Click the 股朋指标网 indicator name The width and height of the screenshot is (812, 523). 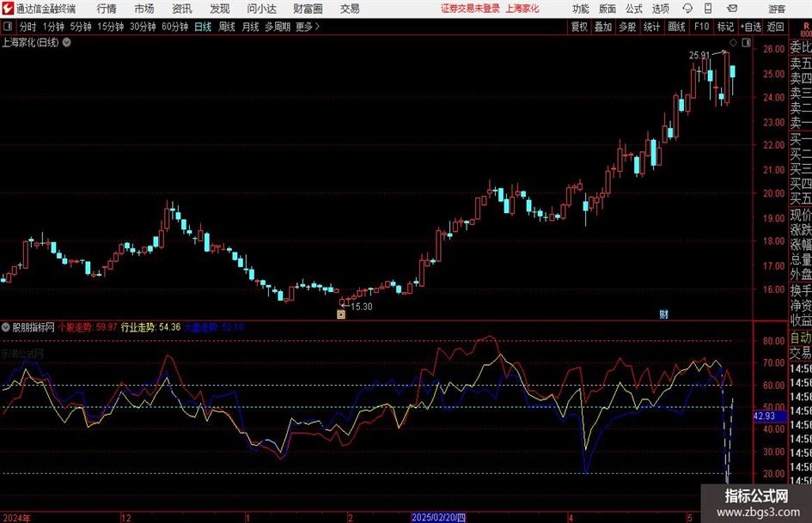point(34,327)
